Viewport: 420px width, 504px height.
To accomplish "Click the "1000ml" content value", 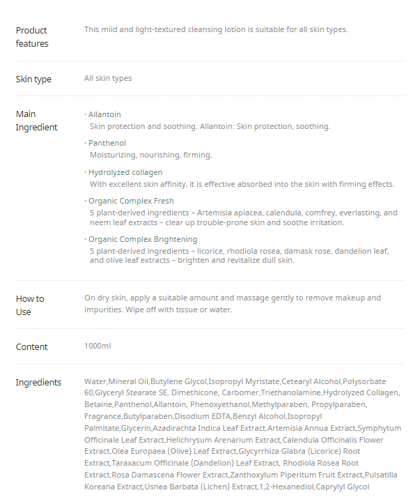I will pyautogui.click(x=98, y=346).
